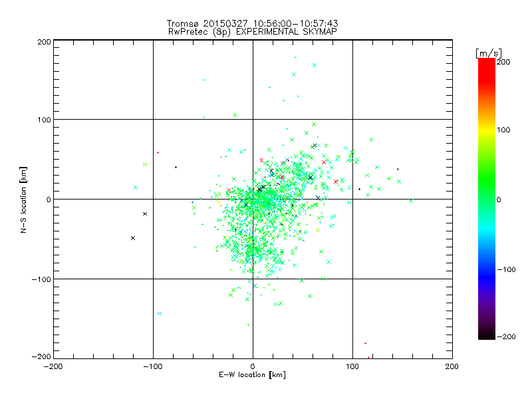Click the -100 tick label on the colorbar
This screenshot has width=532, height=399.
coord(506,269)
